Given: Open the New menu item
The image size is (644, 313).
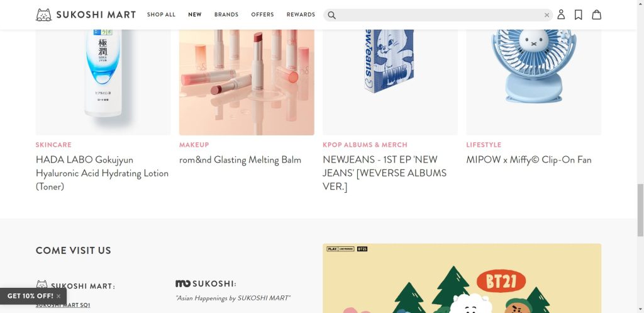Looking at the screenshot, I should 195,14.
